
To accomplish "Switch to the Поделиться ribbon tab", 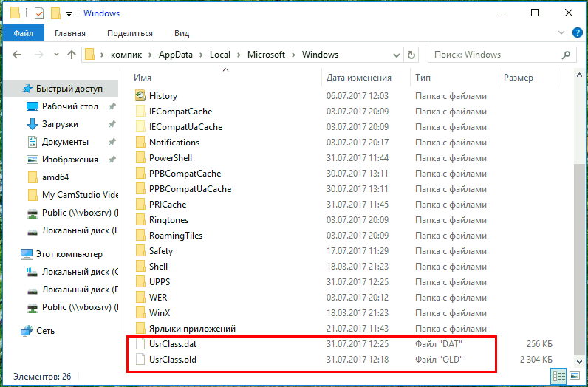I will point(130,33).
